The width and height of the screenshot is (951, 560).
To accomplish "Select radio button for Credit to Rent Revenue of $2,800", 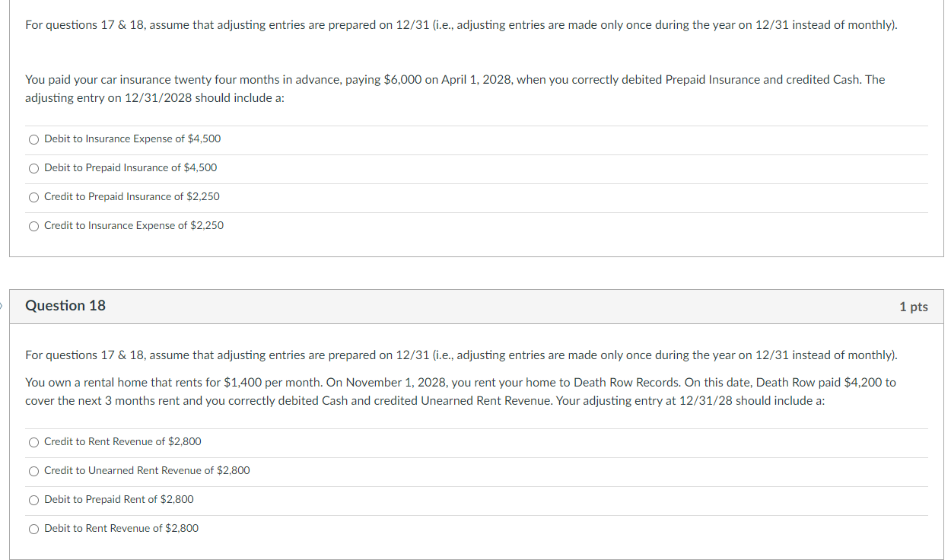I will pos(33,442).
